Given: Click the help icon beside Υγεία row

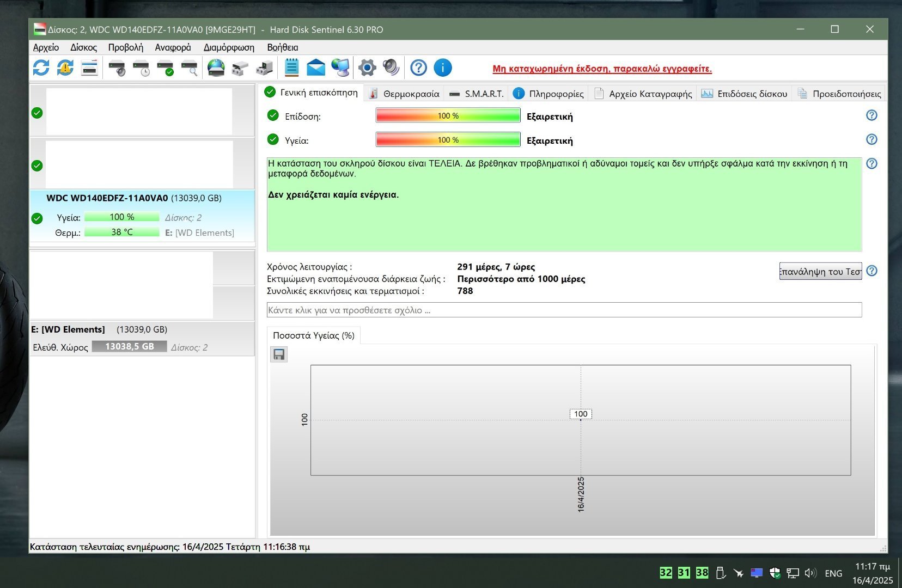Looking at the screenshot, I should 871,139.
